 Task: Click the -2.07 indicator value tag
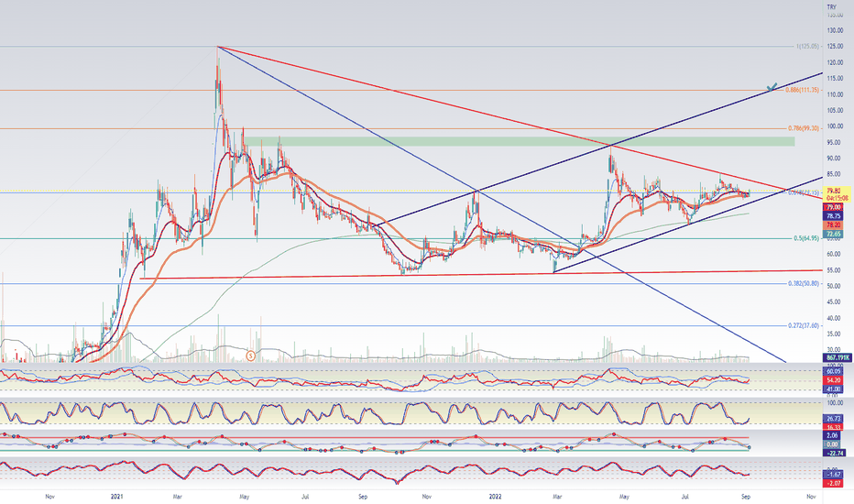coord(833,483)
